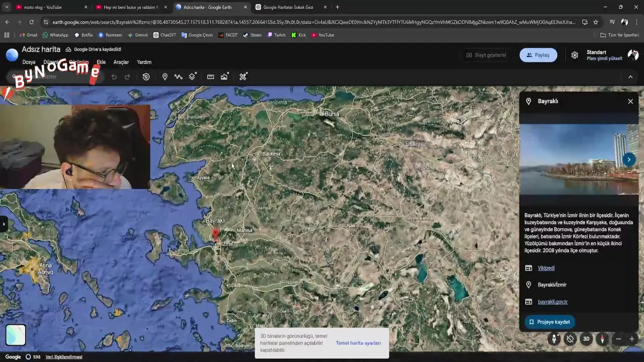Viewport: 644px width, 362px height.
Task: Open the Tüm Yer İşaretleri folder
Action: [619, 35]
